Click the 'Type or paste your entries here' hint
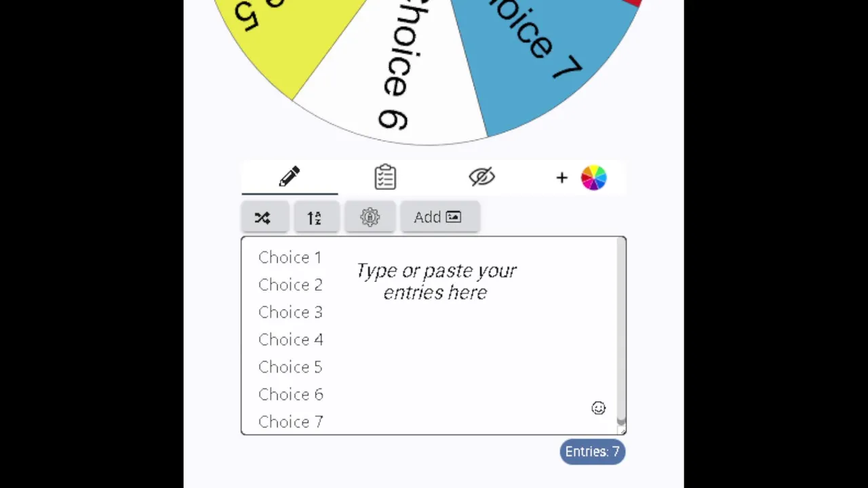Image resolution: width=868 pixels, height=488 pixels. click(x=435, y=281)
